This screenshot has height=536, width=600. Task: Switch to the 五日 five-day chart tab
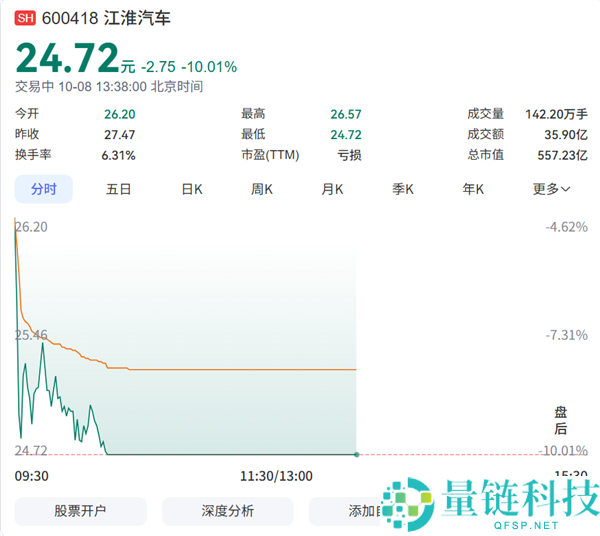(x=118, y=189)
